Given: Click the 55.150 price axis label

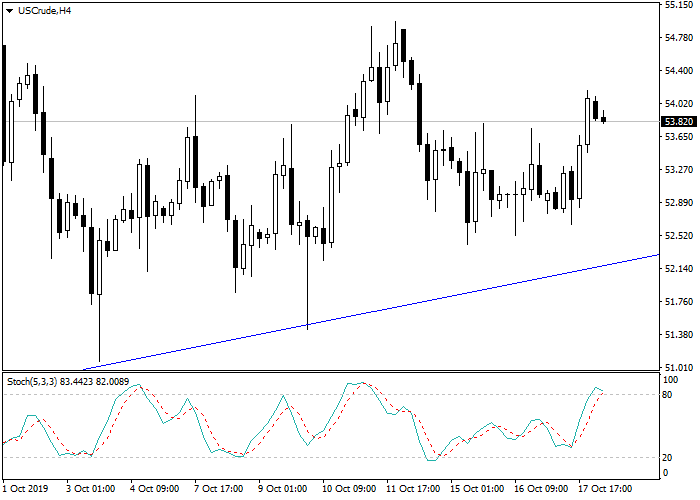Looking at the screenshot, I should pos(679,5).
